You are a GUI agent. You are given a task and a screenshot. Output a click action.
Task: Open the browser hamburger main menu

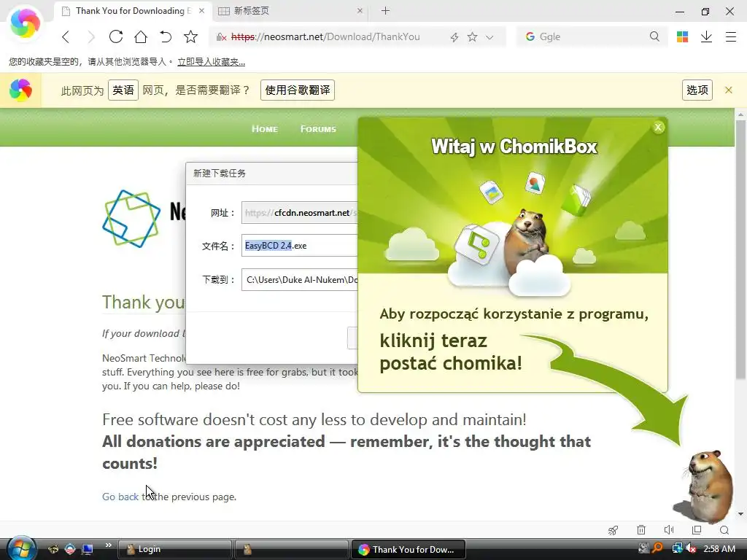(731, 36)
